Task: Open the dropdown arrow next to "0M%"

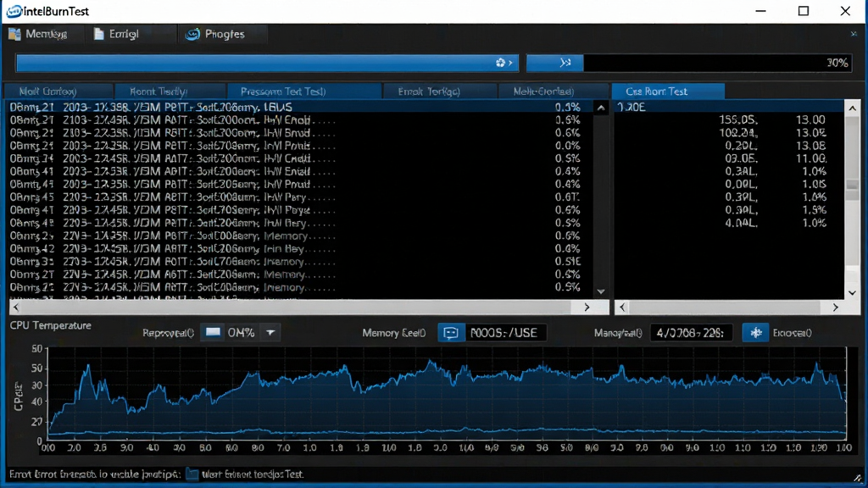Action: pyautogui.click(x=270, y=332)
